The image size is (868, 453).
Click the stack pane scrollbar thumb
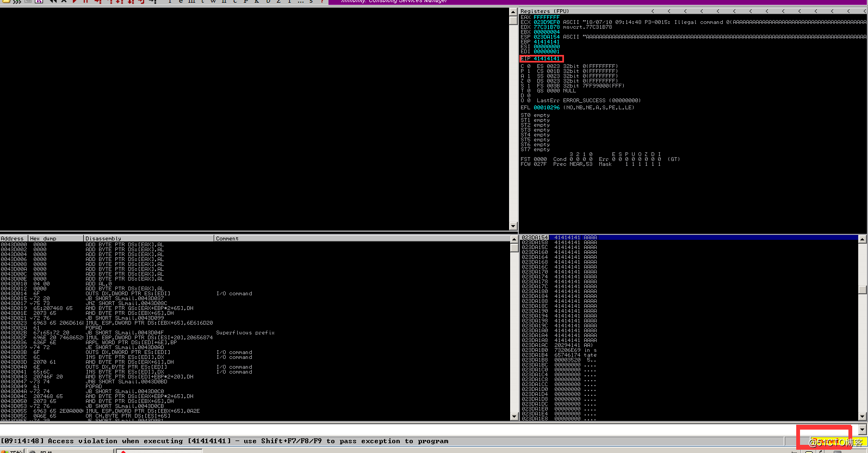click(863, 290)
